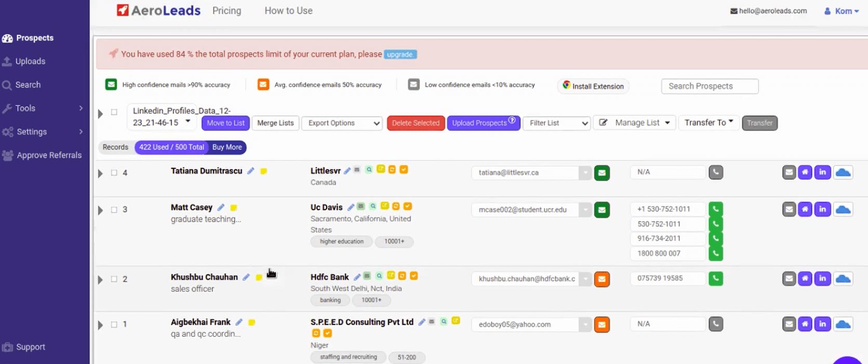
Task: Click gray phone icon in Tatiana Dumitrascu row
Action: 715,172
